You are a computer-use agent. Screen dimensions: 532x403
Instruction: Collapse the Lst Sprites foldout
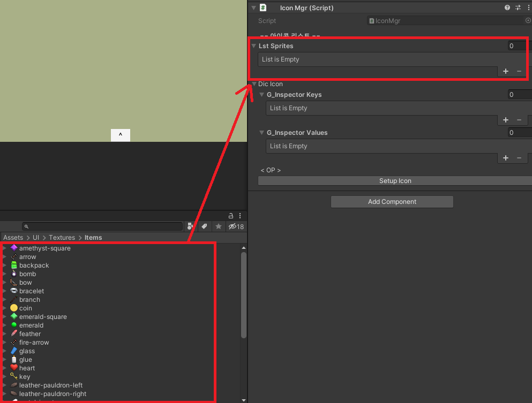click(254, 46)
